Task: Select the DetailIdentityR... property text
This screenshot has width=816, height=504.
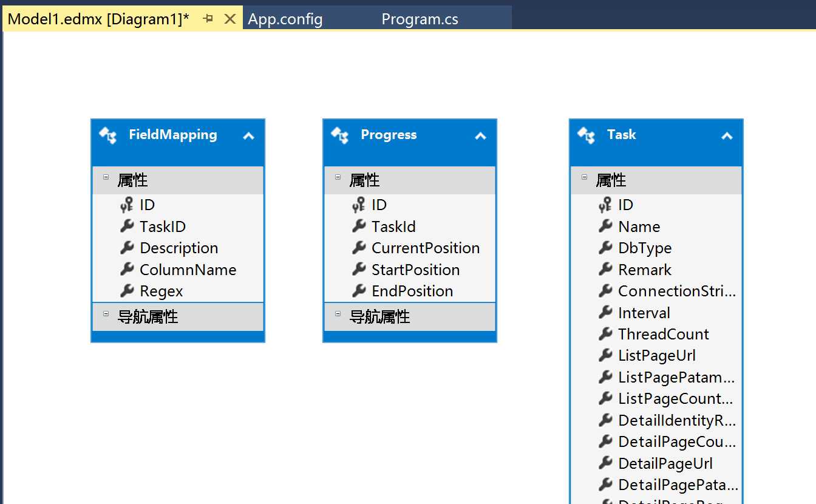Action: tap(677, 420)
